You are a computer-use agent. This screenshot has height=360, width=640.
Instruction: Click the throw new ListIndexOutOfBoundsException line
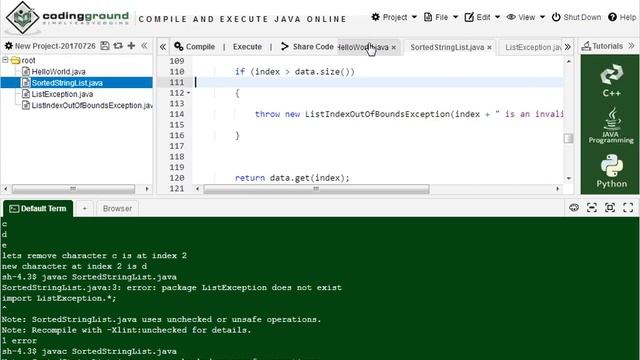pos(408,114)
